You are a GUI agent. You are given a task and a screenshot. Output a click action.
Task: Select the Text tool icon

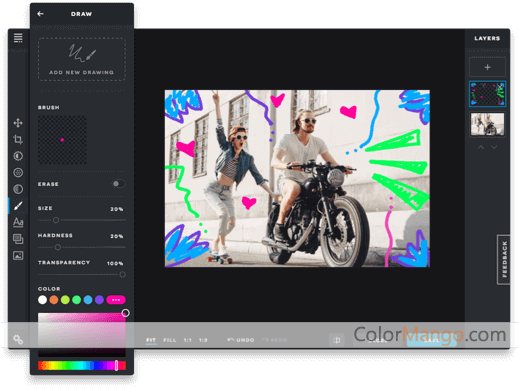click(18, 222)
